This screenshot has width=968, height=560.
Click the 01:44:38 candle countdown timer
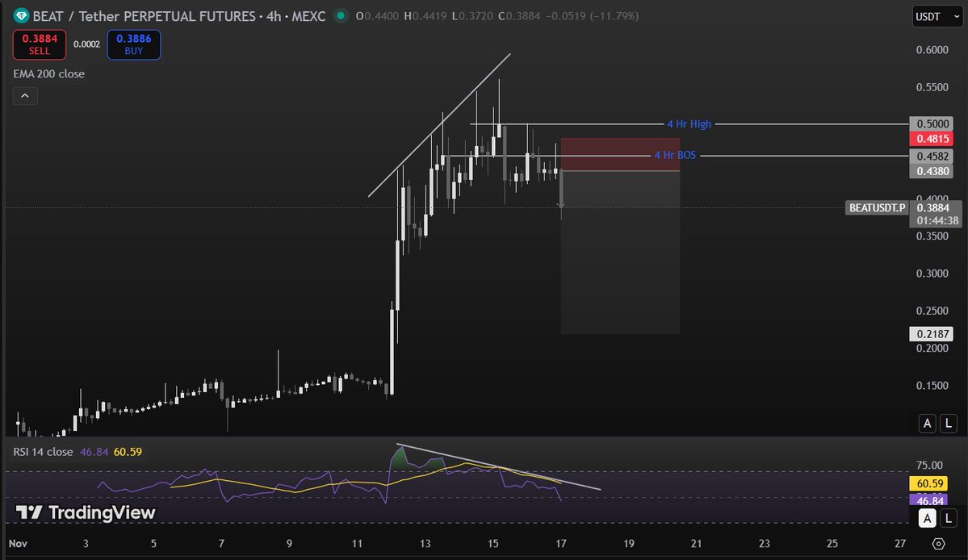coord(937,220)
